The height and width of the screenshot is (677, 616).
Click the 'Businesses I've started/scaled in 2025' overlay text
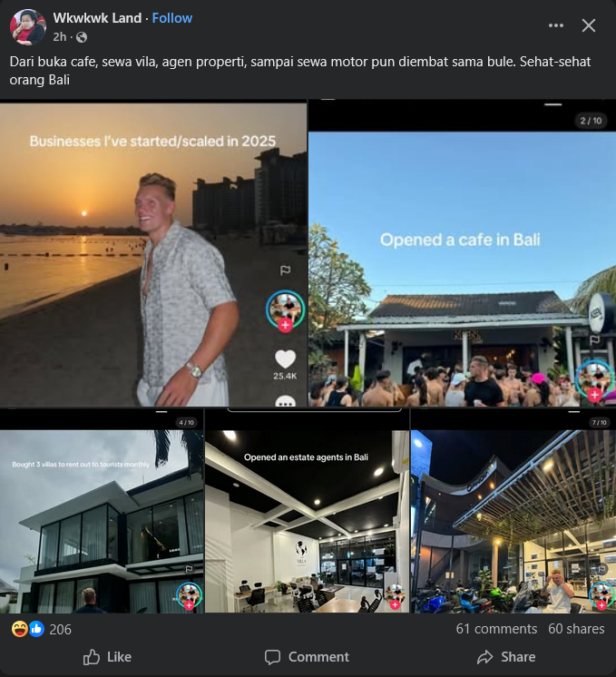[152, 142]
